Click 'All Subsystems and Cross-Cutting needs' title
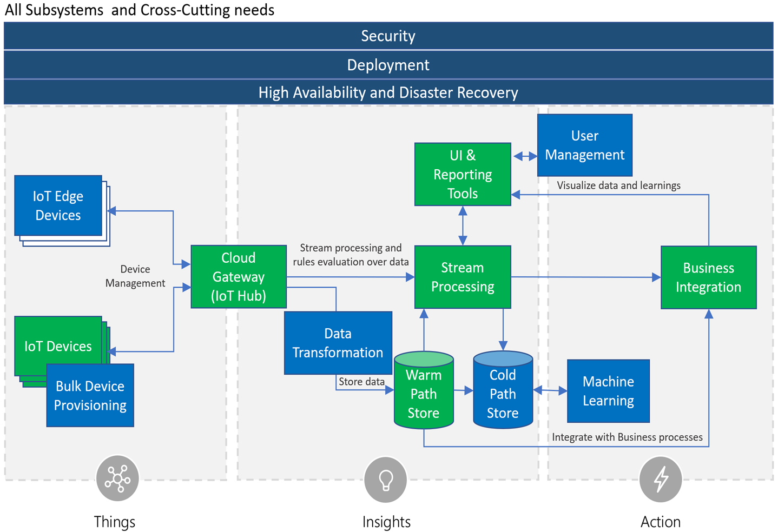This screenshot has height=532, width=778. [140, 10]
